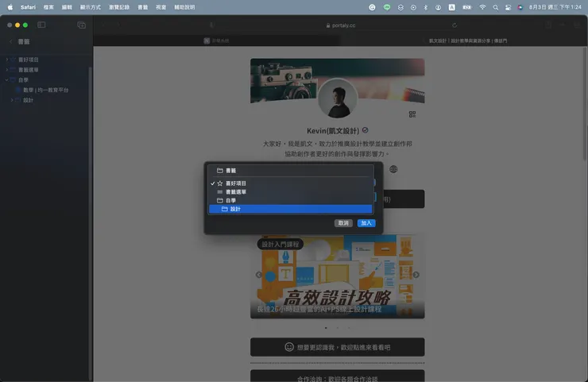Choose 書籤選單 in the dropdown list
This screenshot has height=382, width=588.
(291, 192)
